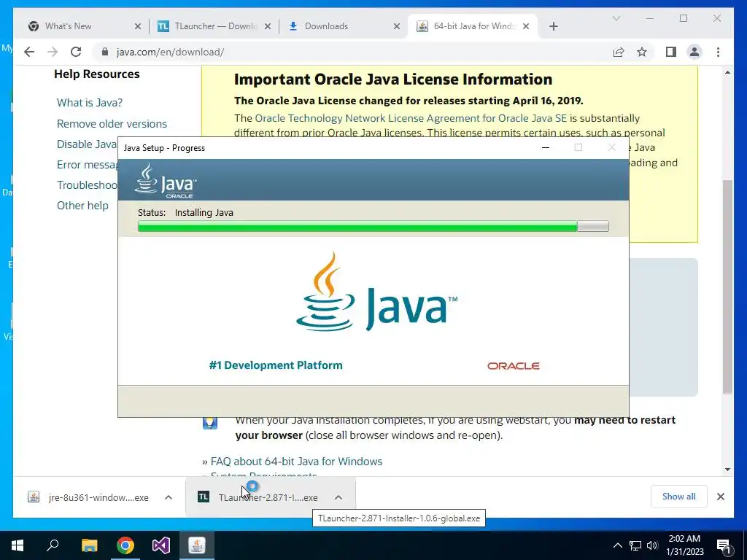The image size is (747, 560).
Task: Show hidden system tray icons
Action: (617, 545)
